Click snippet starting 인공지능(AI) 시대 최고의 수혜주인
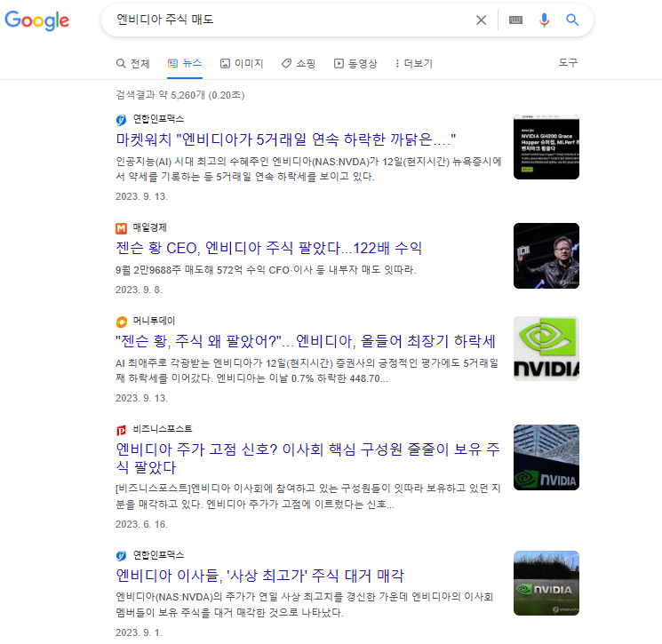Image resolution: width=662 pixels, height=644 pixels. [308, 169]
